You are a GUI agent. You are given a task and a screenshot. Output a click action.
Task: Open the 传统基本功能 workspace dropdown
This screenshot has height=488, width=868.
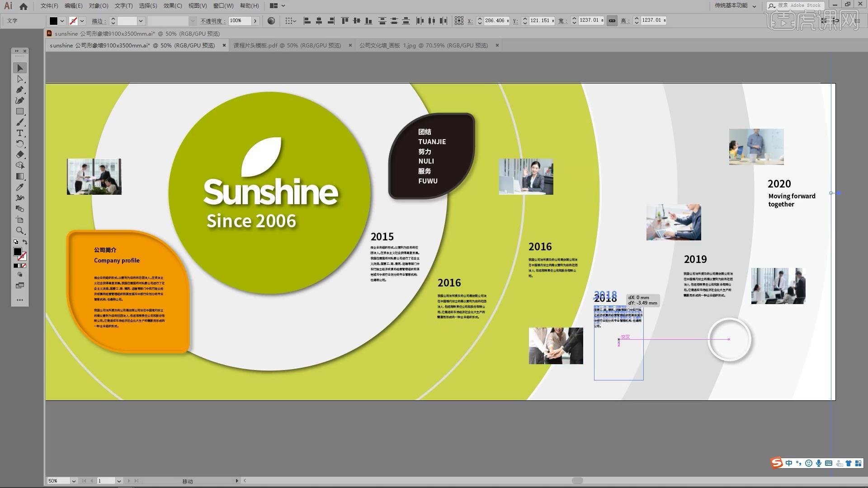point(754,6)
